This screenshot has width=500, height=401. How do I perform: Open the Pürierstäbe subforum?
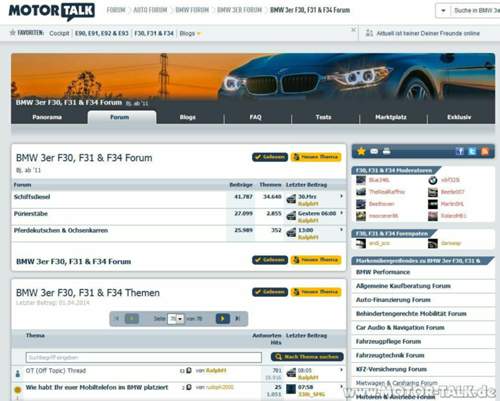[31, 214]
